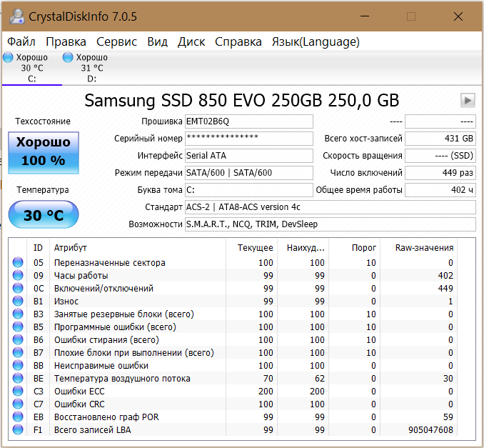Screen dimensions: 484x448
Task: Click status icon for Включений/отключений row
Action: [18, 288]
